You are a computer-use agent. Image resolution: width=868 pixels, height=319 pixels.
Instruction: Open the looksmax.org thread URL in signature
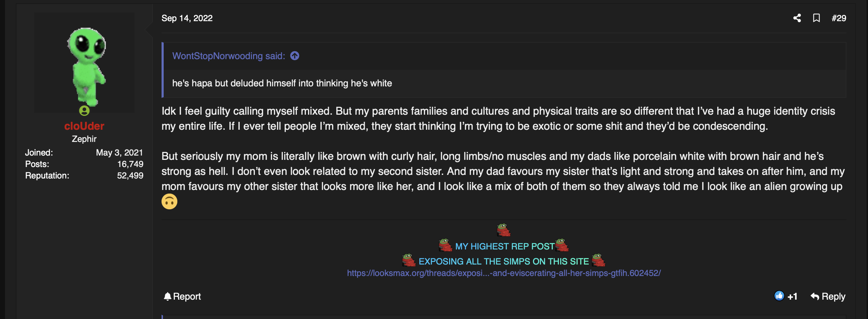[504, 273]
